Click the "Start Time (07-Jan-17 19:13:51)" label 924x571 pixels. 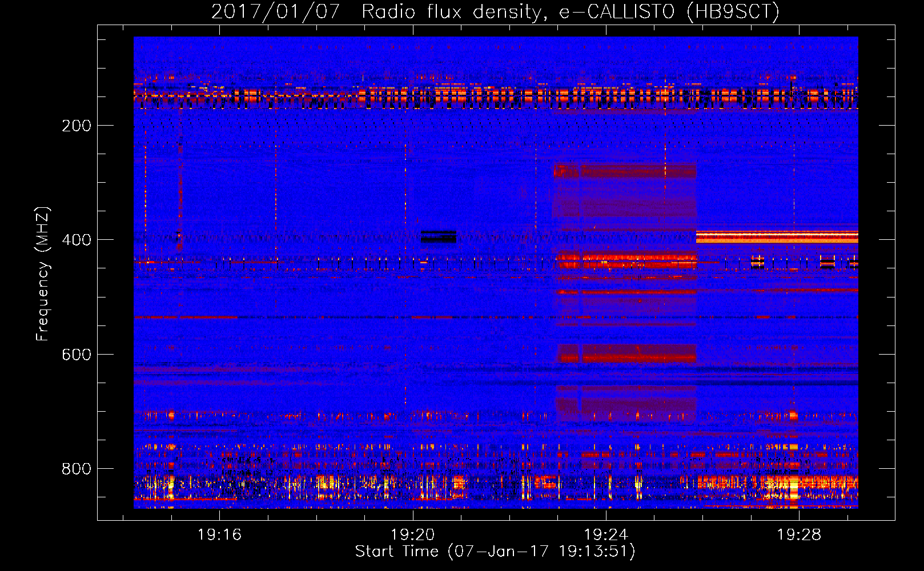495,552
